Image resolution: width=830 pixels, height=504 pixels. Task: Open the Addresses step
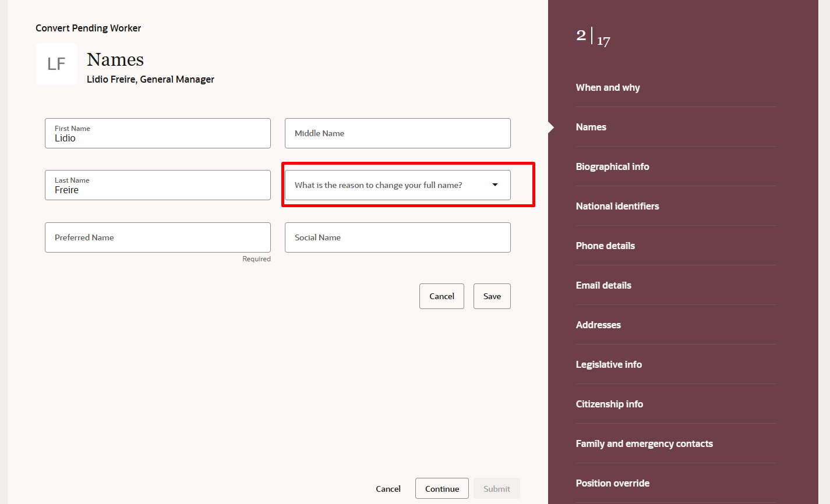599,325
